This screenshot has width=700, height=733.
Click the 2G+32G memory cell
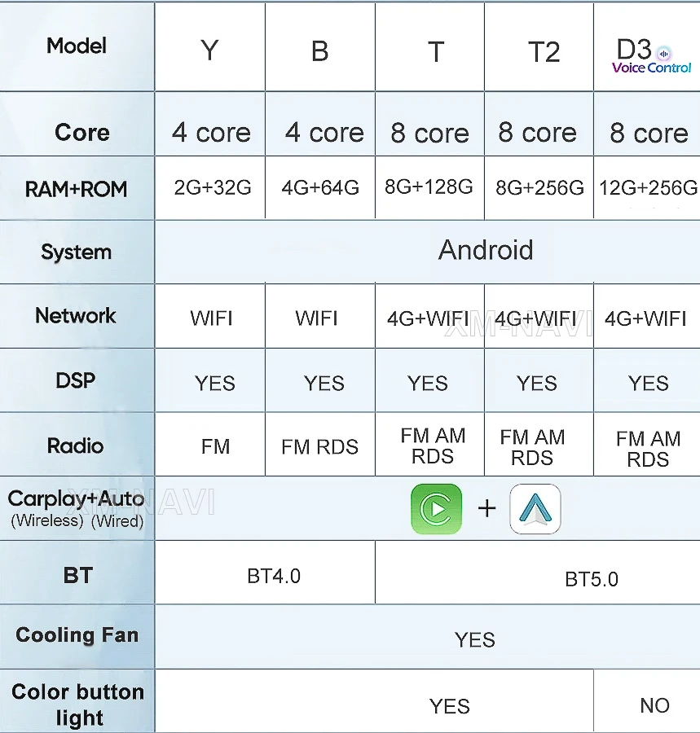coord(213,187)
